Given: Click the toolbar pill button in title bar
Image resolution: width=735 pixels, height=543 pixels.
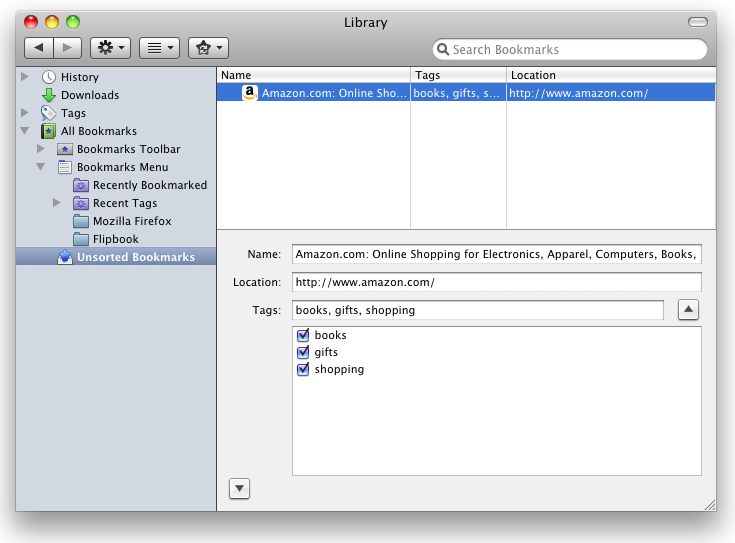Looking at the screenshot, I should pos(698,22).
